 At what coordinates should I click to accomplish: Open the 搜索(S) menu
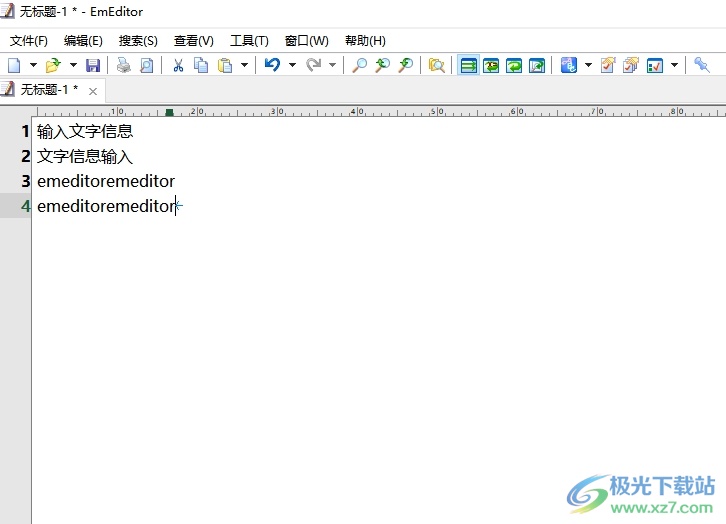coord(138,41)
